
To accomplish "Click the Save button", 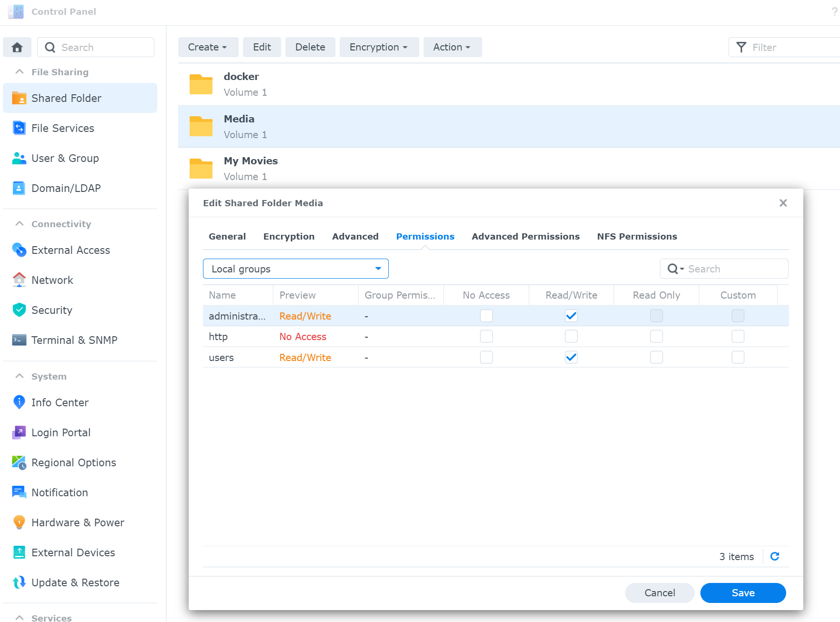I will coord(742,593).
